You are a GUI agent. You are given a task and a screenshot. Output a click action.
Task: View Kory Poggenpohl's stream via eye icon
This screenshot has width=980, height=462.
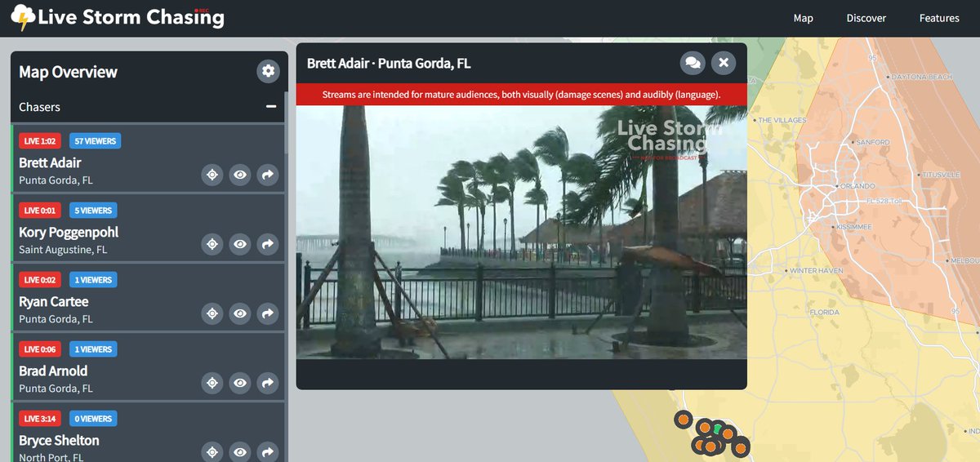pyautogui.click(x=240, y=243)
